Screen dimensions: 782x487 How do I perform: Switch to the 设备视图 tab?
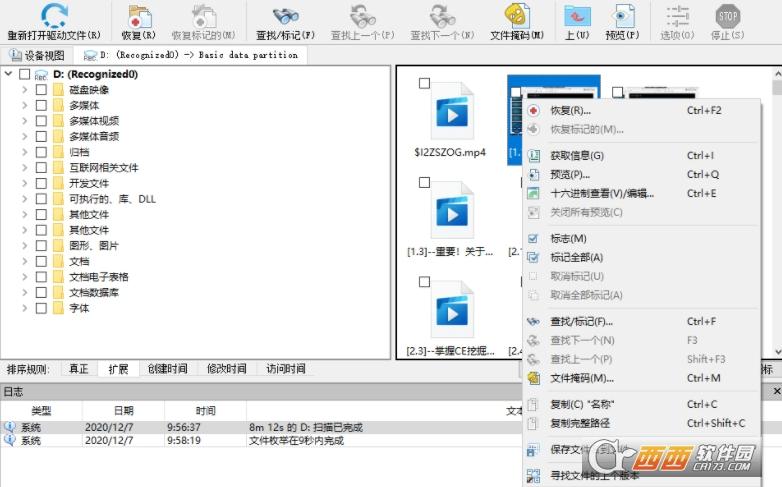37,55
